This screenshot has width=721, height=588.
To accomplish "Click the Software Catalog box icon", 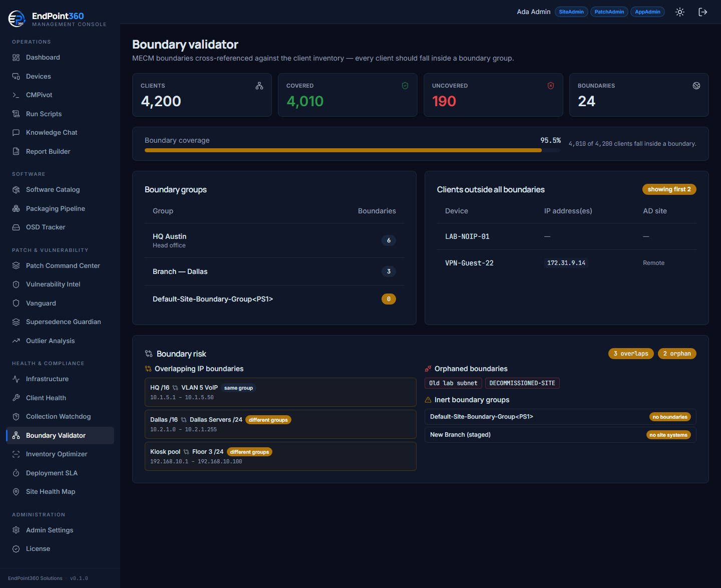I will (16, 190).
